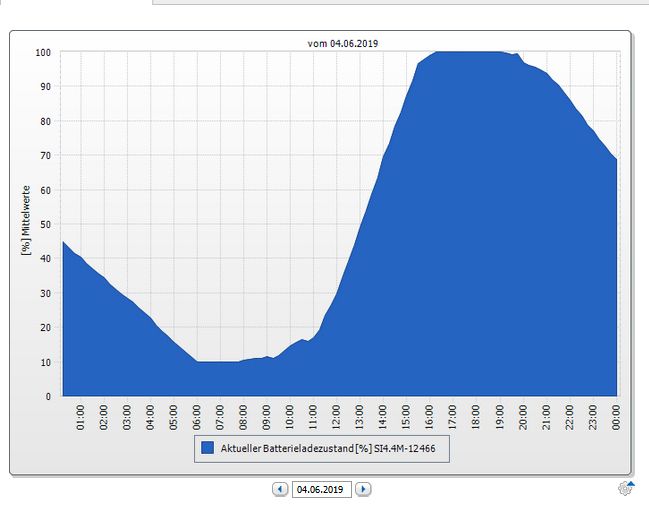Go to the previous day with left arrow
Viewport: 649px width, 518px height.
280,489
